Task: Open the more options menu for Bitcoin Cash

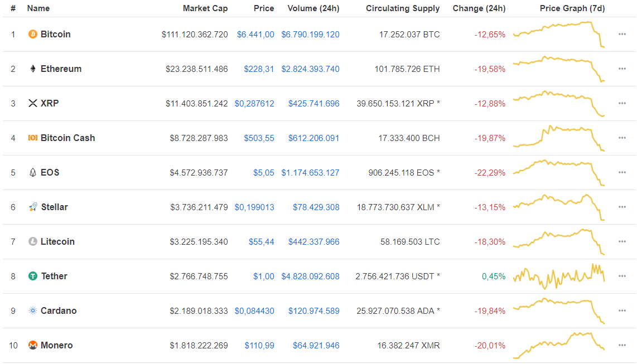Action: click(622, 138)
